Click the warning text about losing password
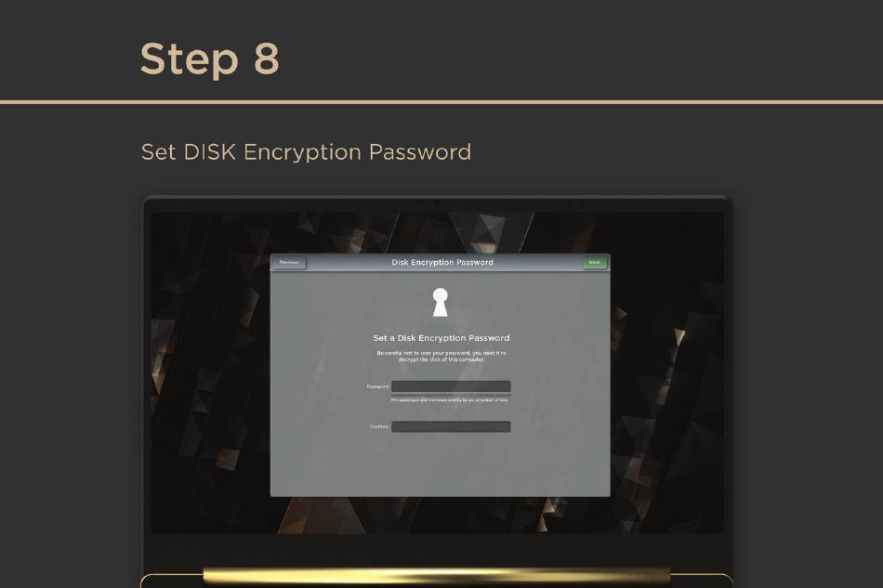Screen dimensions: 883x588 [441, 356]
